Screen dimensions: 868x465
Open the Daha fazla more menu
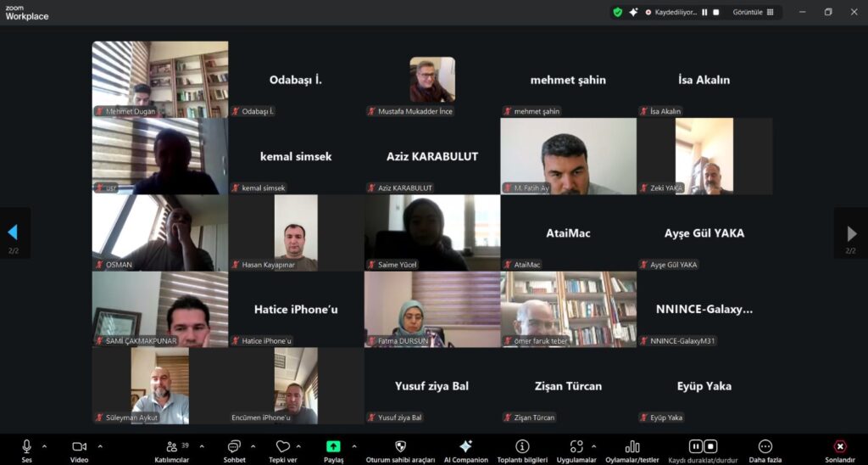(x=765, y=451)
